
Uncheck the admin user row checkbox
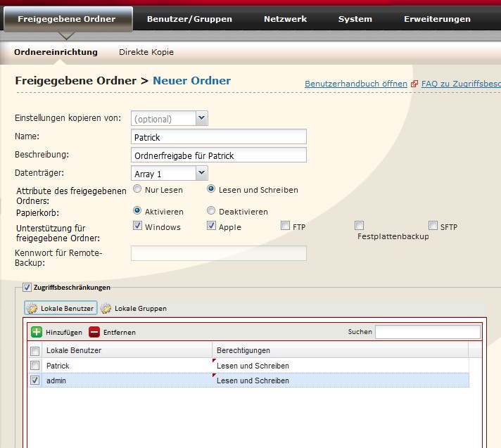(34, 380)
